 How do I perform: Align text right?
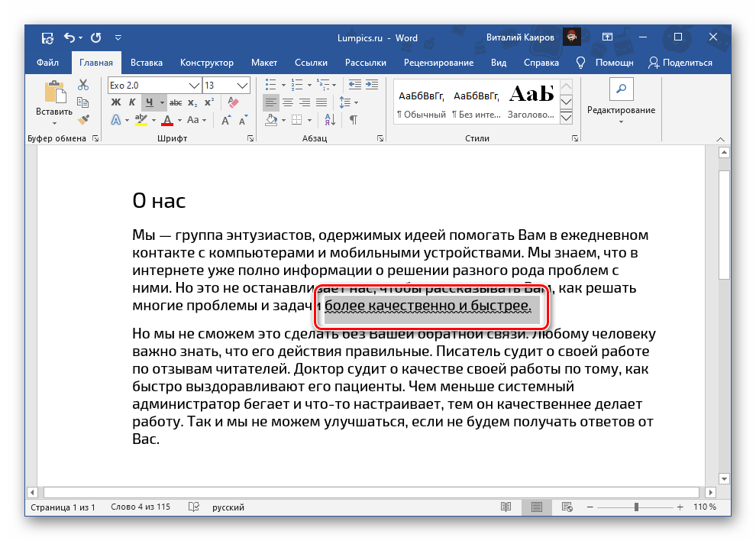[x=305, y=102]
